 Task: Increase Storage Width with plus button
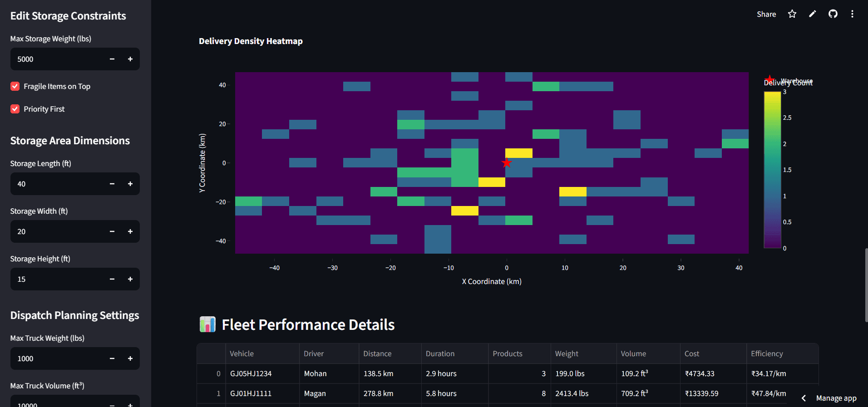click(x=130, y=231)
